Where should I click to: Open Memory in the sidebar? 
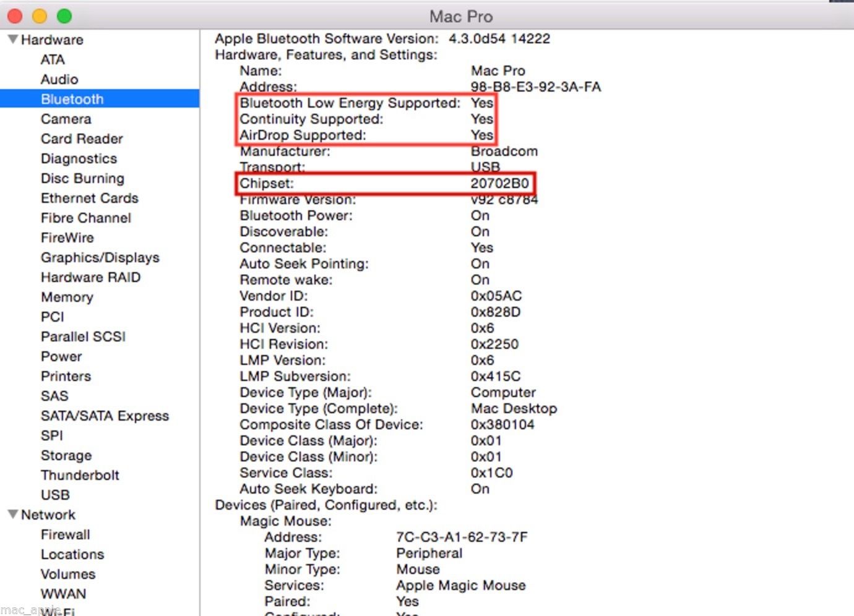(67, 297)
